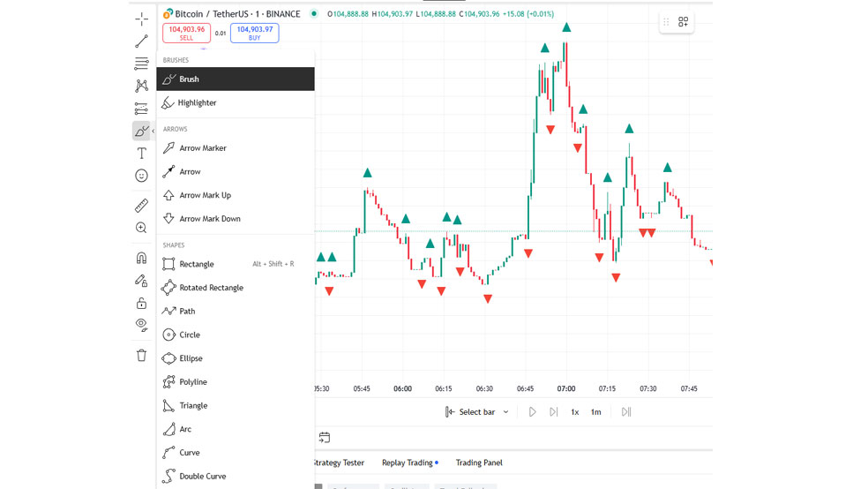Open the chart patterns tool group
The width and height of the screenshot is (868, 489).
pos(141,86)
